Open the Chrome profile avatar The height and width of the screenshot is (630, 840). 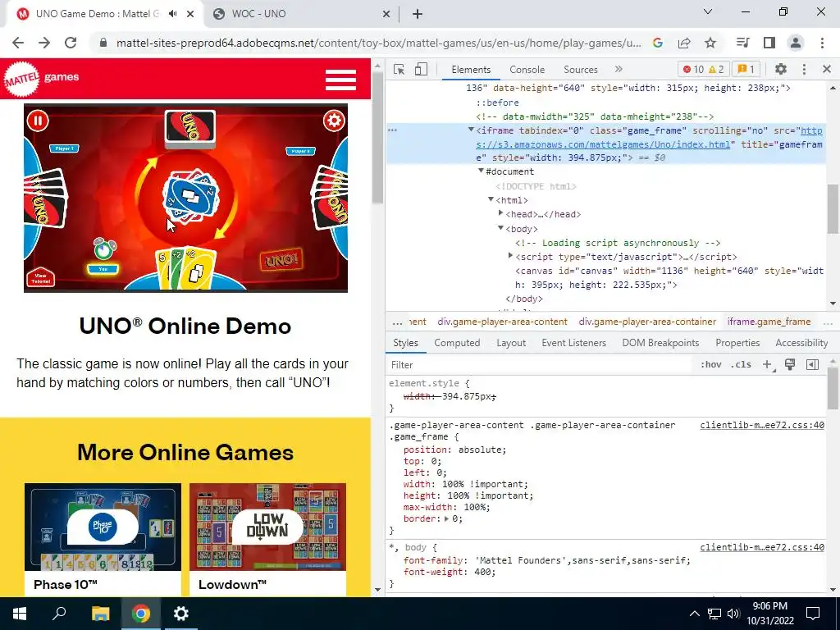(796, 43)
